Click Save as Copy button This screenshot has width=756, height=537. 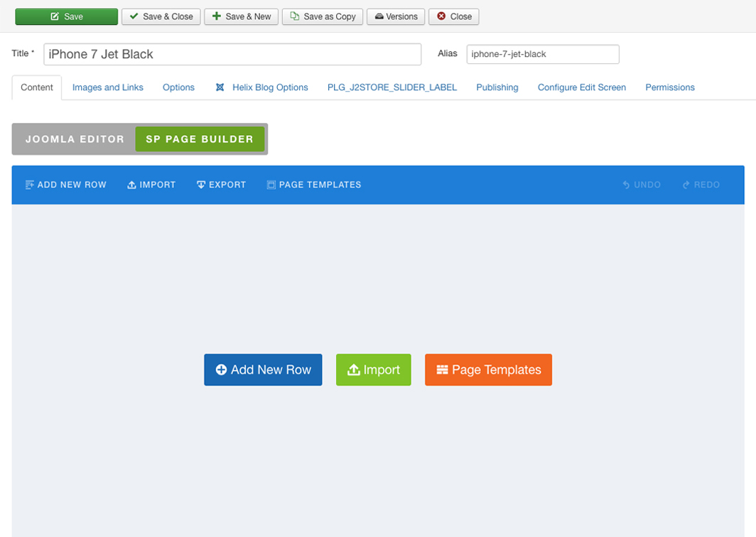[323, 16]
